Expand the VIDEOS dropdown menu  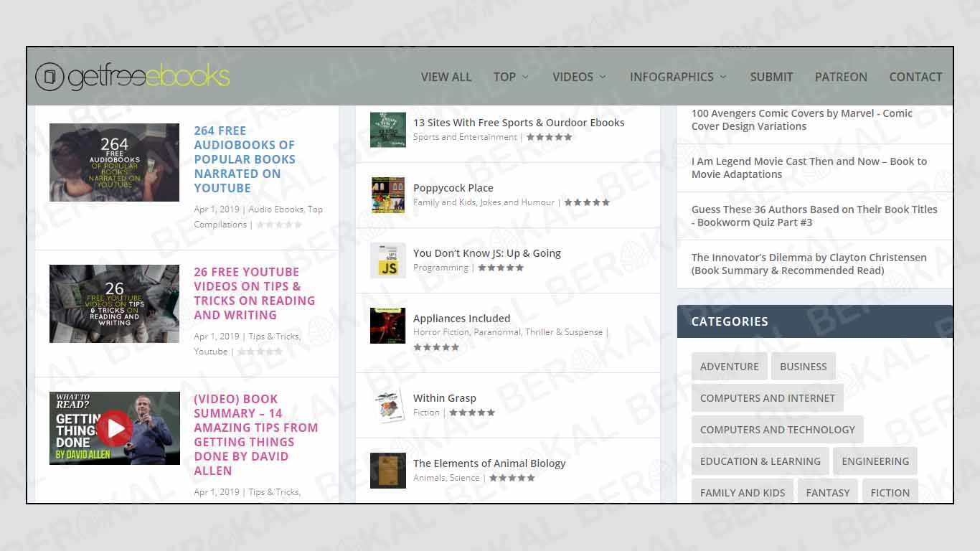coord(579,77)
